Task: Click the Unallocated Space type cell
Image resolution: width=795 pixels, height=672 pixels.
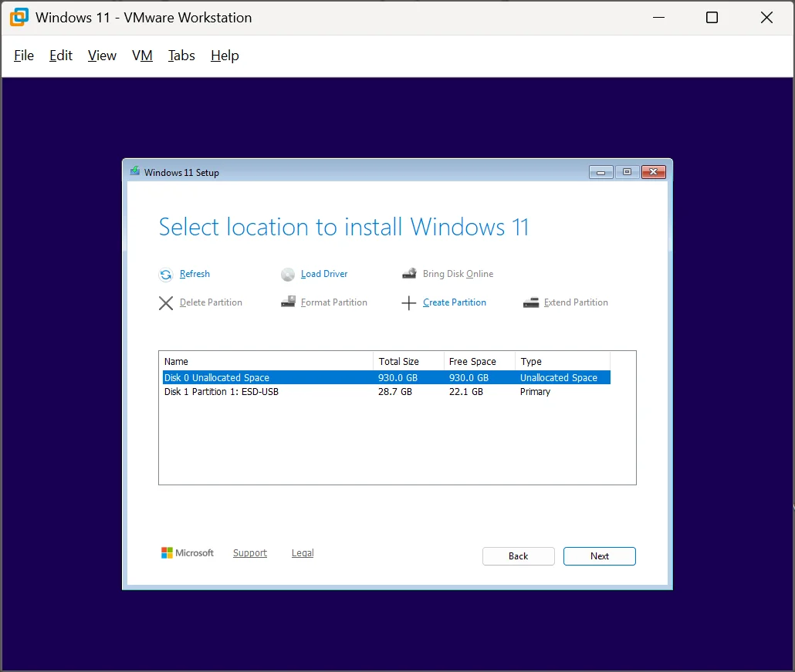Action: pos(559,377)
